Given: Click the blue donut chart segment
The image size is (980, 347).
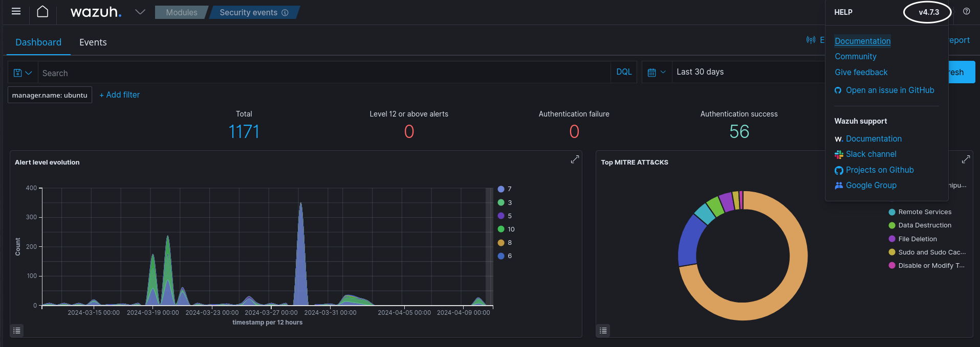Looking at the screenshot, I should pyautogui.click(x=689, y=240).
